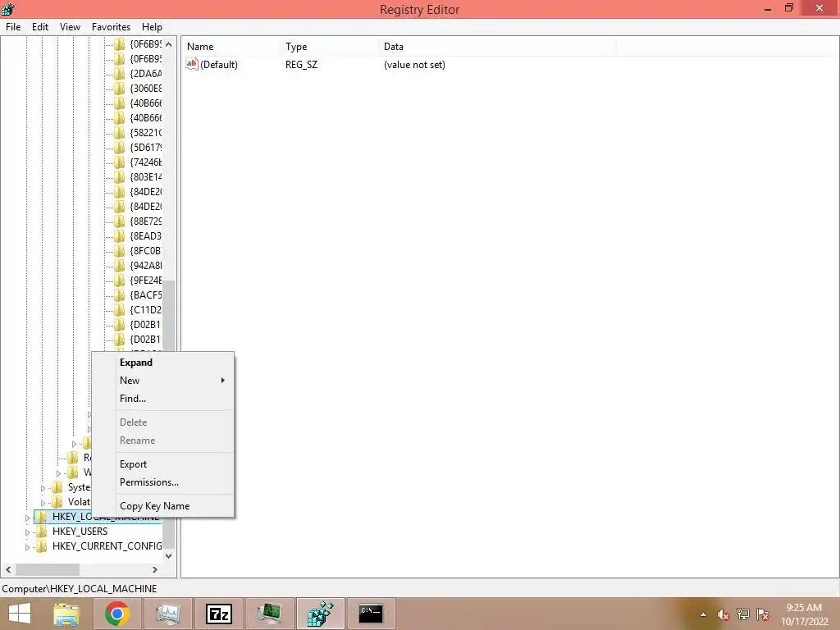Click the horizontal scrollbar left arrow
Image resolution: width=840 pixels, height=630 pixels.
click(8, 569)
